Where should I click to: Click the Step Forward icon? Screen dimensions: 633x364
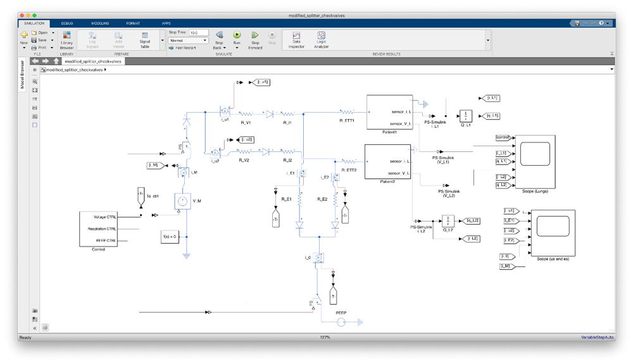(255, 35)
